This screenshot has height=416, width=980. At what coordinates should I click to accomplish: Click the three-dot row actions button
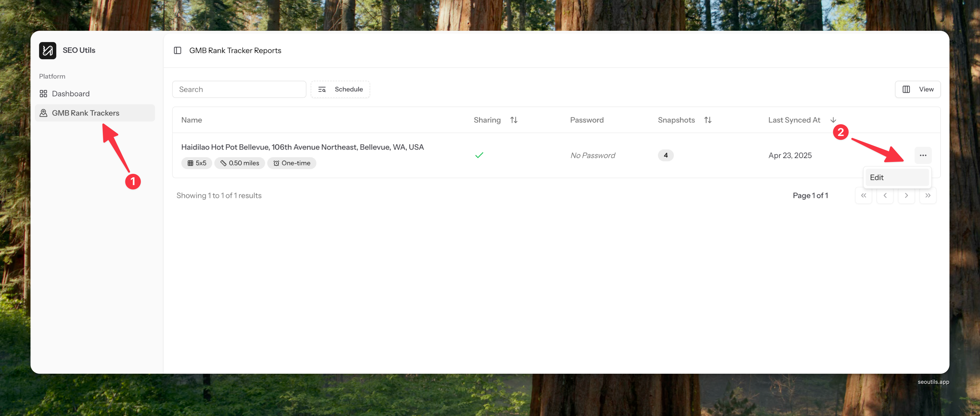pyautogui.click(x=923, y=155)
